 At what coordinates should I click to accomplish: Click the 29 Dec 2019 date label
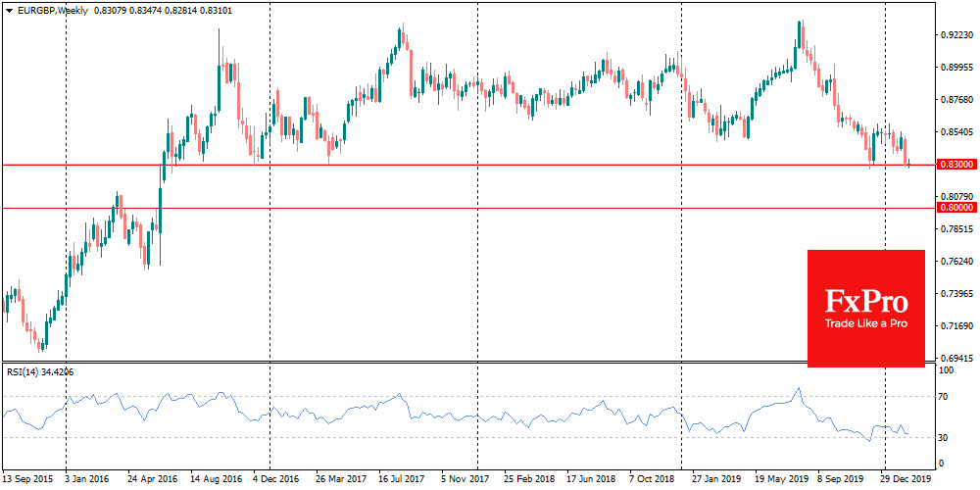[904, 479]
